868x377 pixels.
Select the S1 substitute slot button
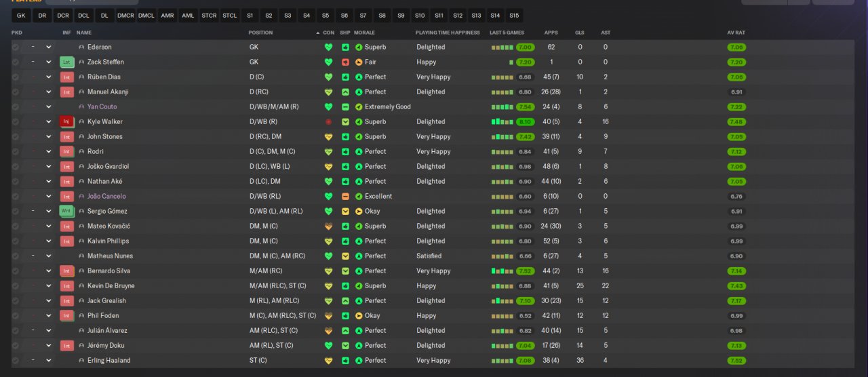pyautogui.click(x=250, y=15)
